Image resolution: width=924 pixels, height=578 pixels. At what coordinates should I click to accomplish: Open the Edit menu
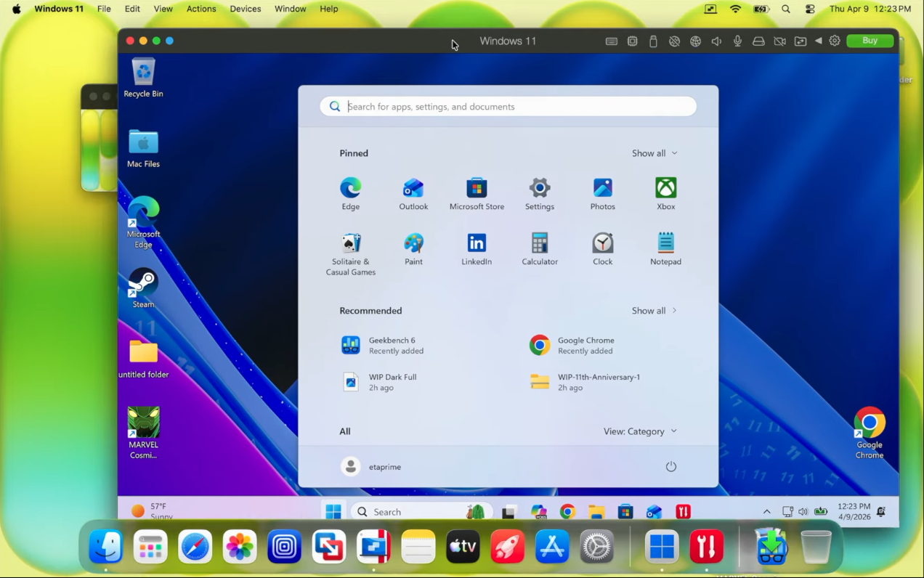click(132, 9)
